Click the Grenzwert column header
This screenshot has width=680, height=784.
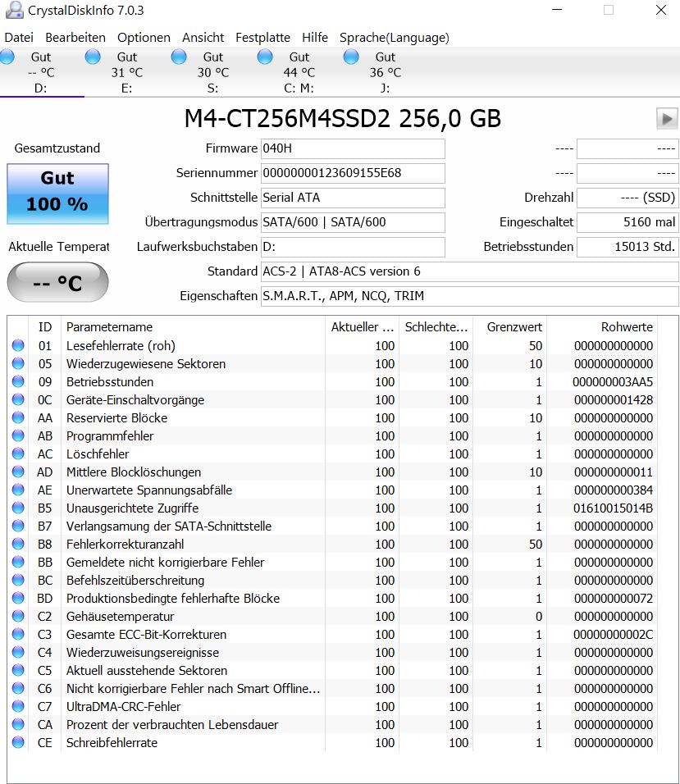pyautogui.click(x=509, y=327)
